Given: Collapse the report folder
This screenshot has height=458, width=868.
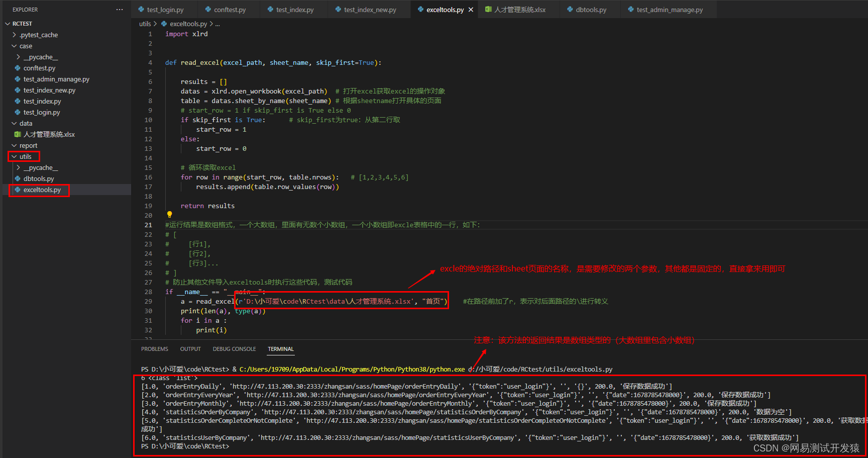Looking at the screenshot, I should coord(14,145).
